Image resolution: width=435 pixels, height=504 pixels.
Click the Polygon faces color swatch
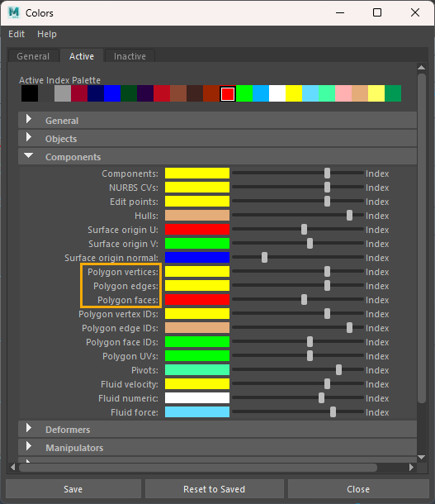click(x=197, y=300)
